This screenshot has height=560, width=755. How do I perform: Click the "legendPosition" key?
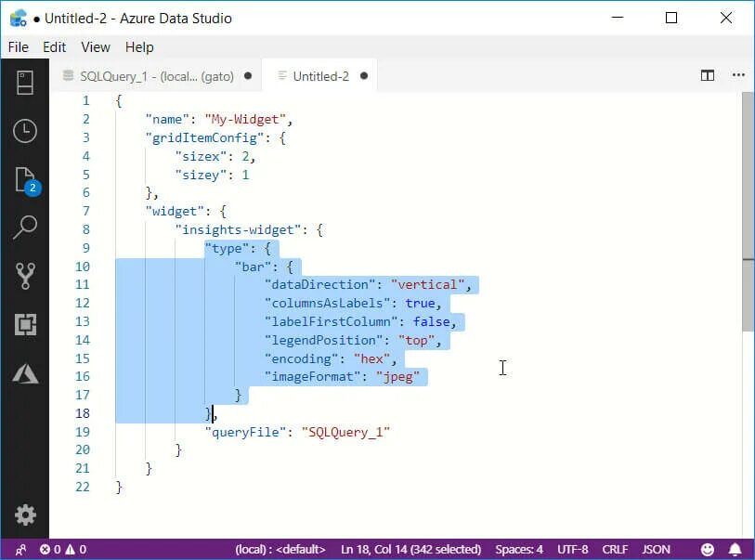click(323, 341)
